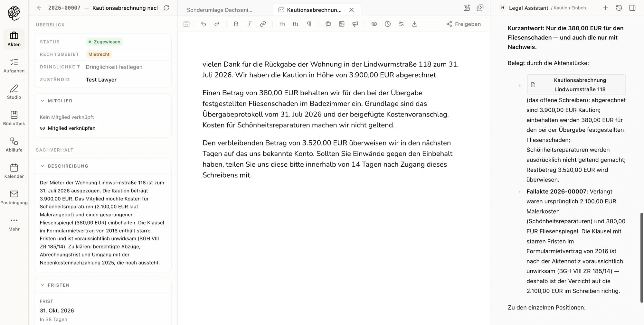Open Kautionsabrechnung Lindwurmstraße 118 document chip
644x325 pixels.
point(576,85)
